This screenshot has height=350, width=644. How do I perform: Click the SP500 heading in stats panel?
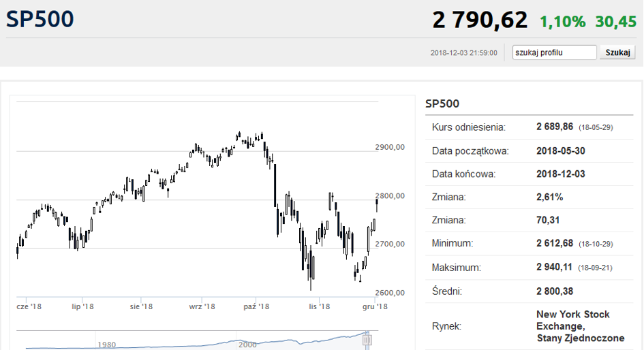(442, 104)
